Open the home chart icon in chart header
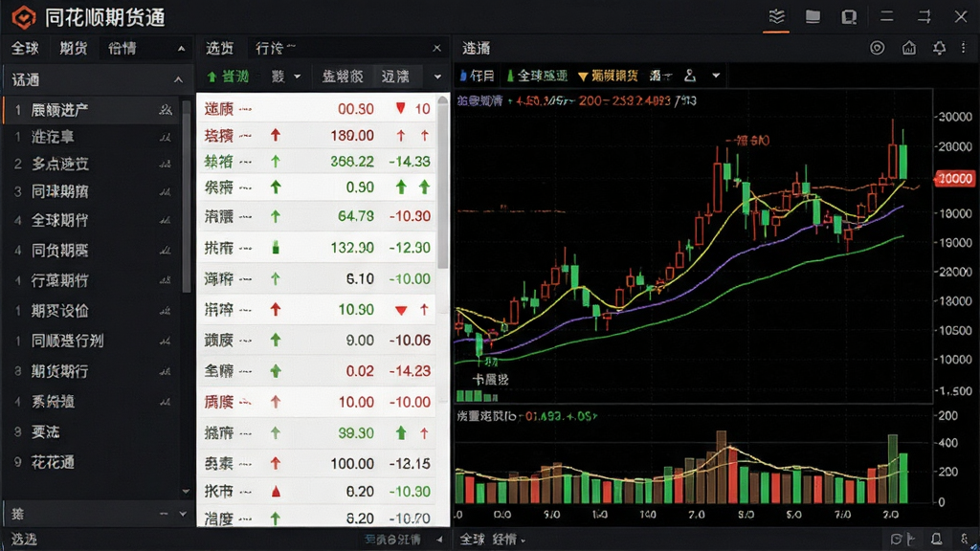Image resolution: width=980 pixels, height=551 pixels. click(909, 48)
